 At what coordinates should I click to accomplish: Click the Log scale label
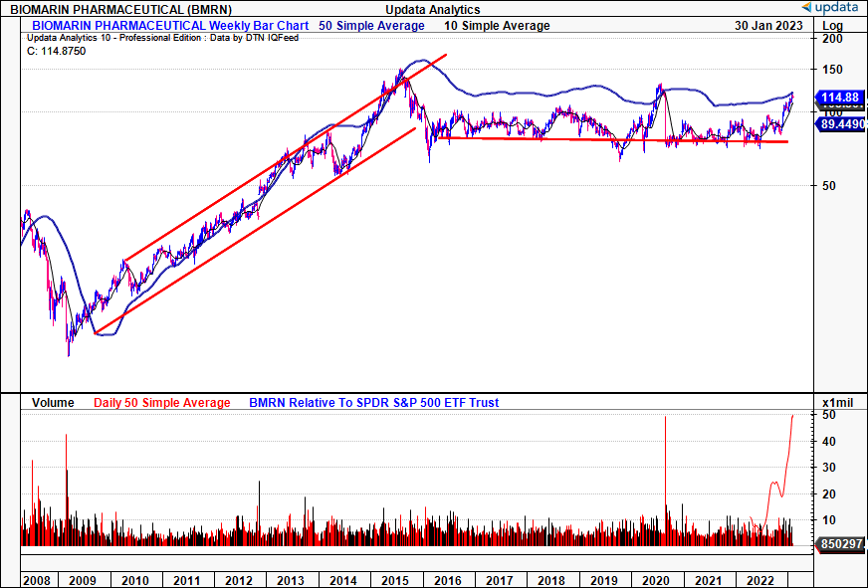(x=832, y=26)
